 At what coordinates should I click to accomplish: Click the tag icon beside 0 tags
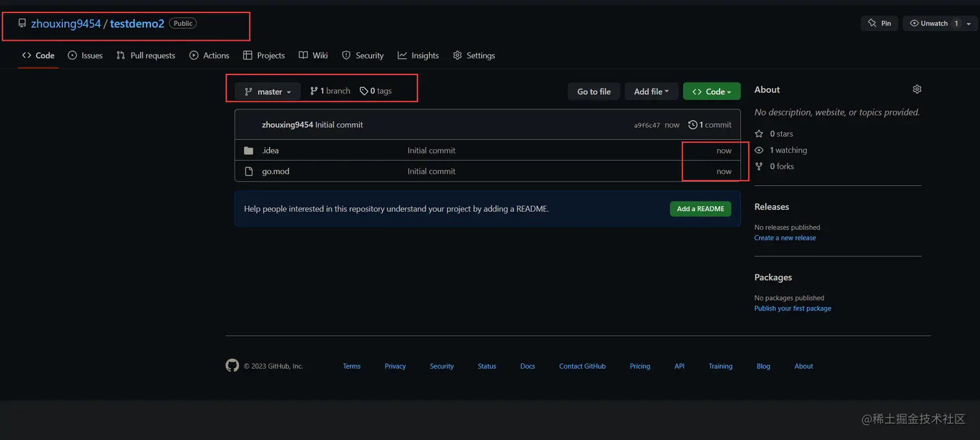point(364,91)
